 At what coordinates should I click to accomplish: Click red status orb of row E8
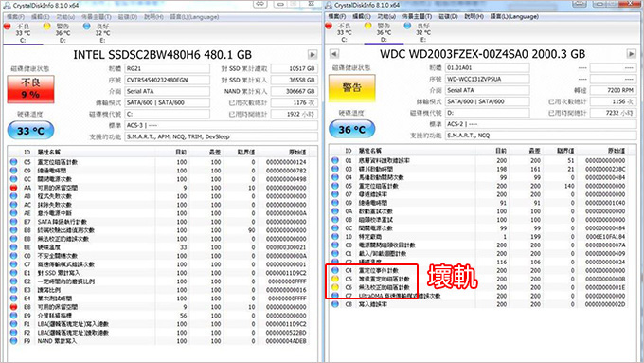pyautogui.click(x=13, y=307)
